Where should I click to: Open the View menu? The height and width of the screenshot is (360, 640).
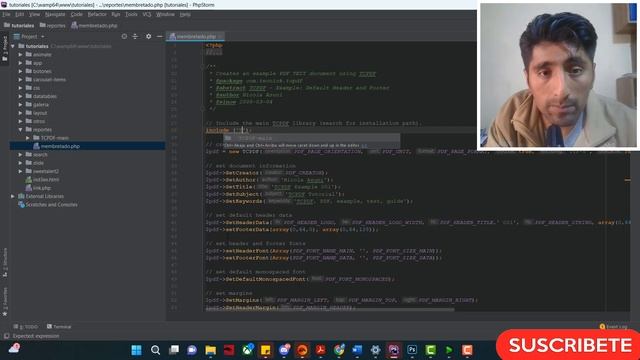(34, 14)
